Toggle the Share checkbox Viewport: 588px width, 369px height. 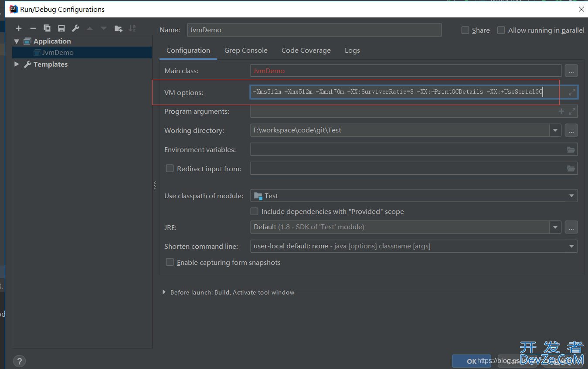465,30
